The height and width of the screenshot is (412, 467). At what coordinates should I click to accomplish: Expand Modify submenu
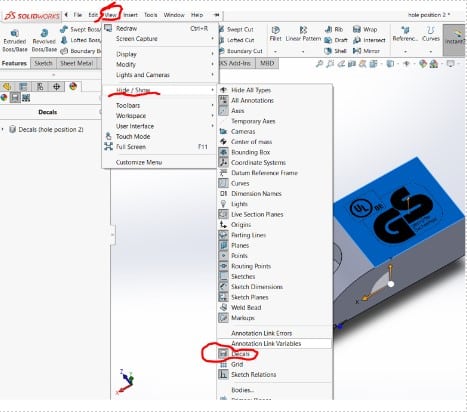pos(160,64)
